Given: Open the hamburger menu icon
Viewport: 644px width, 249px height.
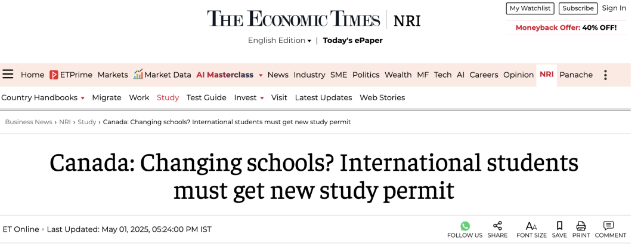Looking at the screenshot, I should tap(8, 75).
